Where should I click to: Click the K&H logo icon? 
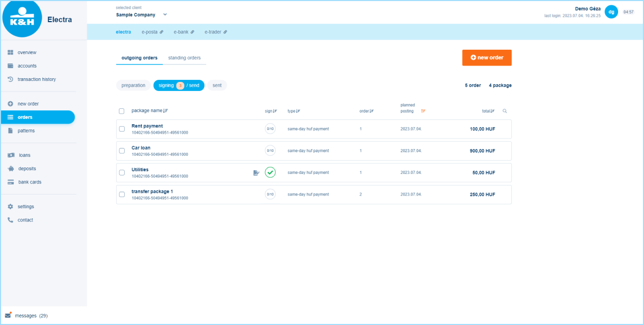coord(22,18)
